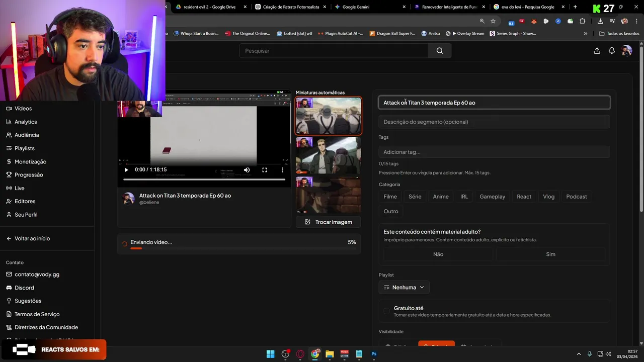Open the volume tray icon
The image size is (644, 362).
click(x=609, y=354)
